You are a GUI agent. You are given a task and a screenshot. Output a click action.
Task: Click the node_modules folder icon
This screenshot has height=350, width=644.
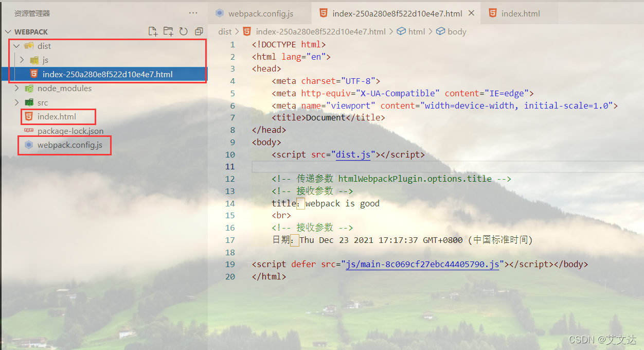(29, 89)
